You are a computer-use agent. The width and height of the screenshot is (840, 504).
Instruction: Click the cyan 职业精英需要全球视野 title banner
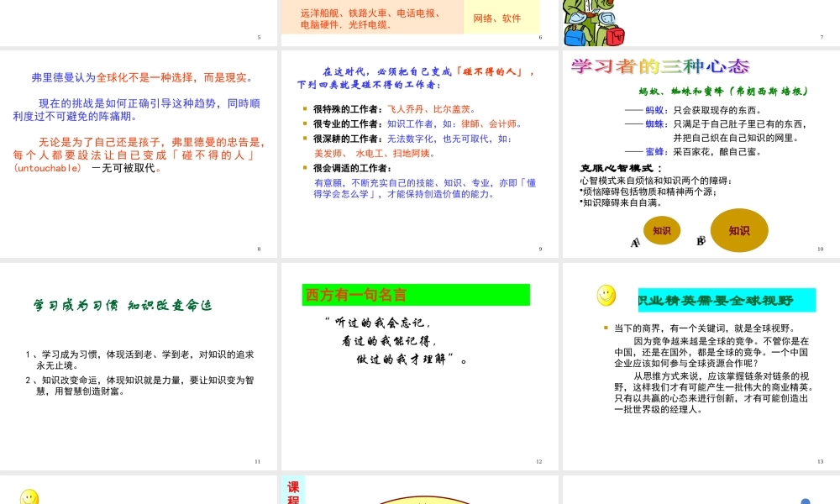point(727,300)
